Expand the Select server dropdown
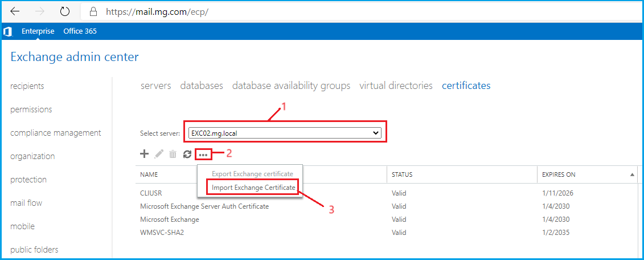Screen dimensions: 644x260 (285, 133)
